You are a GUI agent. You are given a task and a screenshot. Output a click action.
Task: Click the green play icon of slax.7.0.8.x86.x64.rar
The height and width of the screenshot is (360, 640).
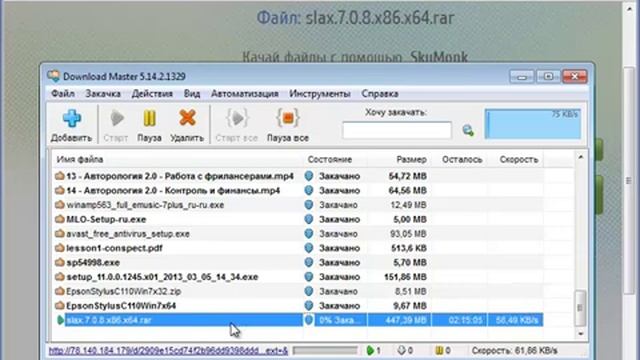click(60, 320)
